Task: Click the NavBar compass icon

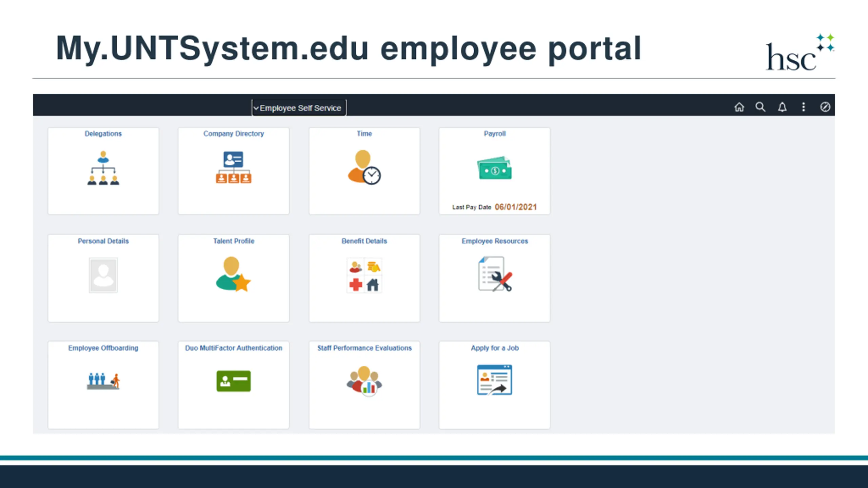Action: tap(825, 107)
